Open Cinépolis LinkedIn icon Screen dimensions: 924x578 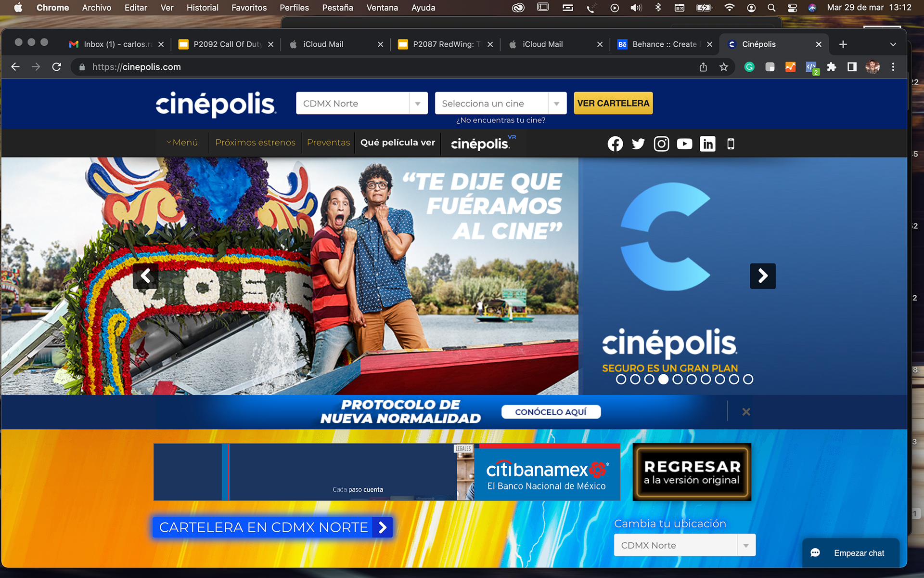point(707,144)
